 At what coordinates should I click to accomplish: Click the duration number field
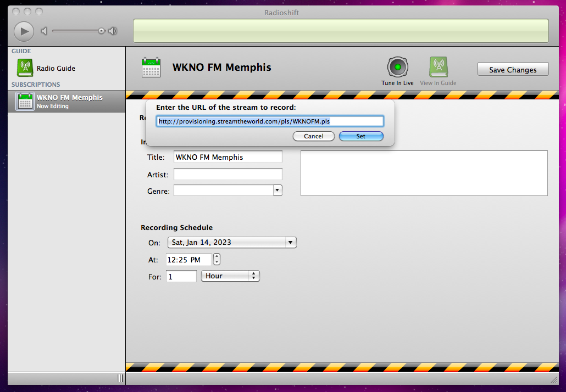tap(181, 276)
